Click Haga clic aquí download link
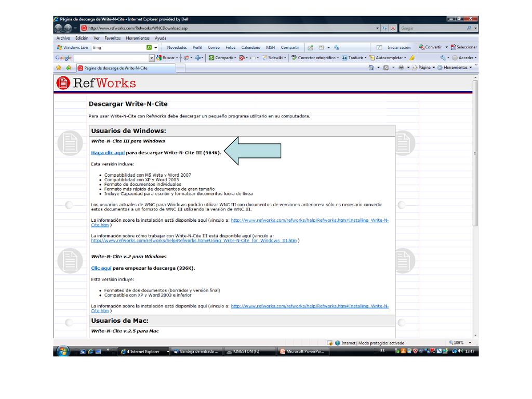The height and width of the screenshot is (399, 532). (x=108, y=153)
